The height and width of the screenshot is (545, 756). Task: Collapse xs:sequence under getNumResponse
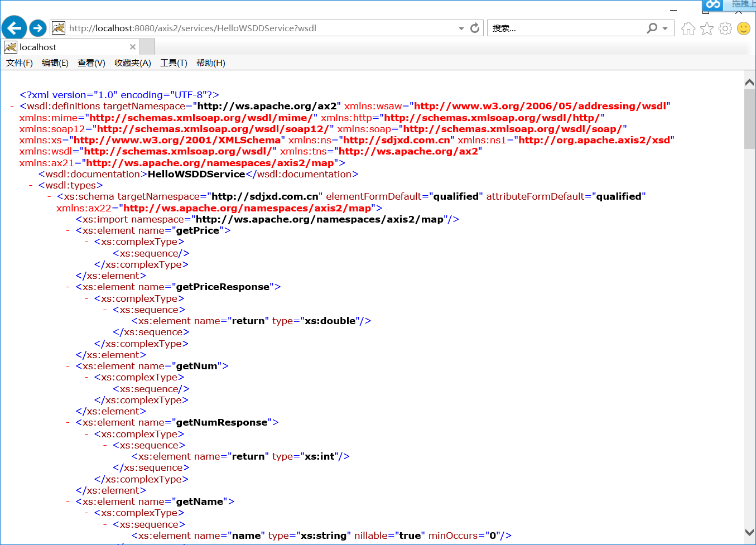[105, 445]
